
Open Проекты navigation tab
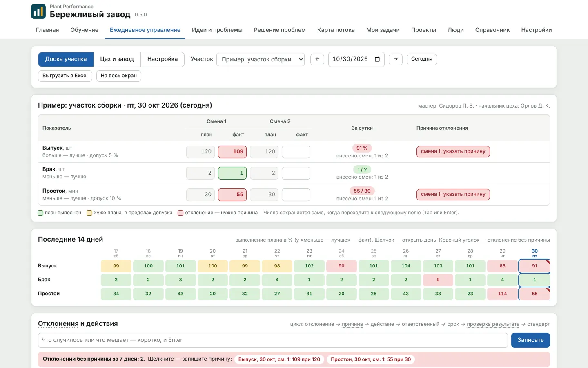pyautogui.click(x=423, y=30)
